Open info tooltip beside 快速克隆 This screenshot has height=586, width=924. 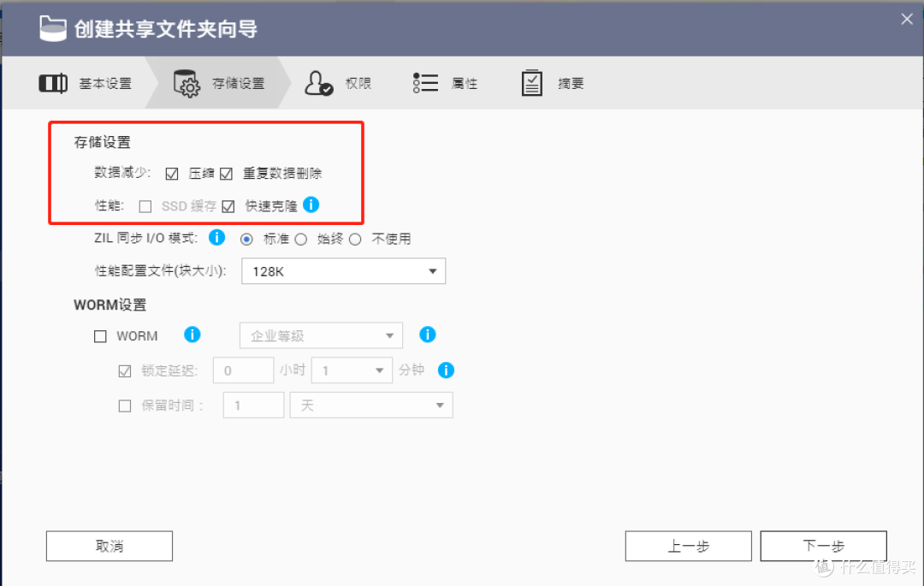pos(311,204)
